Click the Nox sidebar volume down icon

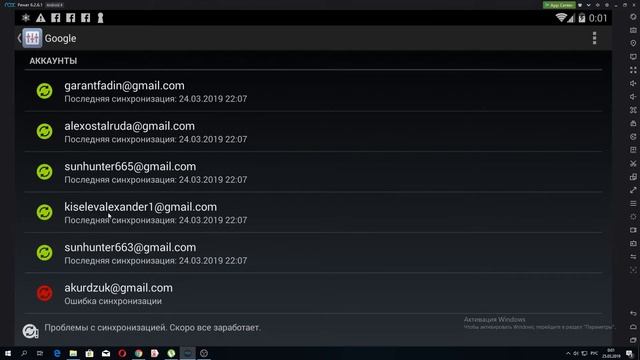pos(633,97)
